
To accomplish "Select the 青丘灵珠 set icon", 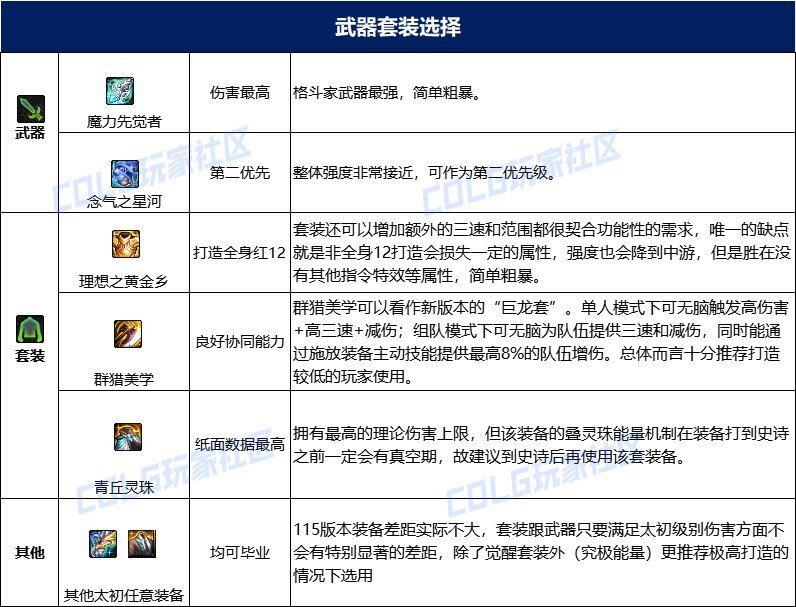I will point(128,437).
